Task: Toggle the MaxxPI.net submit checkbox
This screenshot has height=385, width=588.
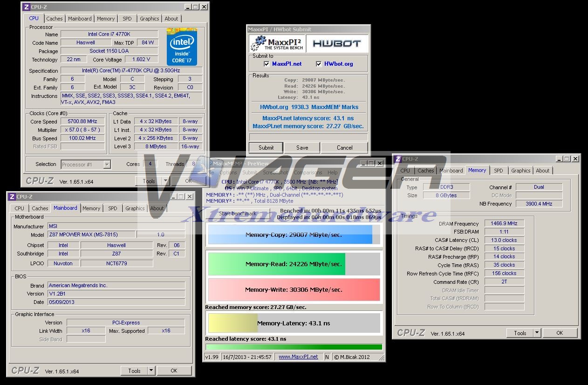Action: (x=267, y=64)
